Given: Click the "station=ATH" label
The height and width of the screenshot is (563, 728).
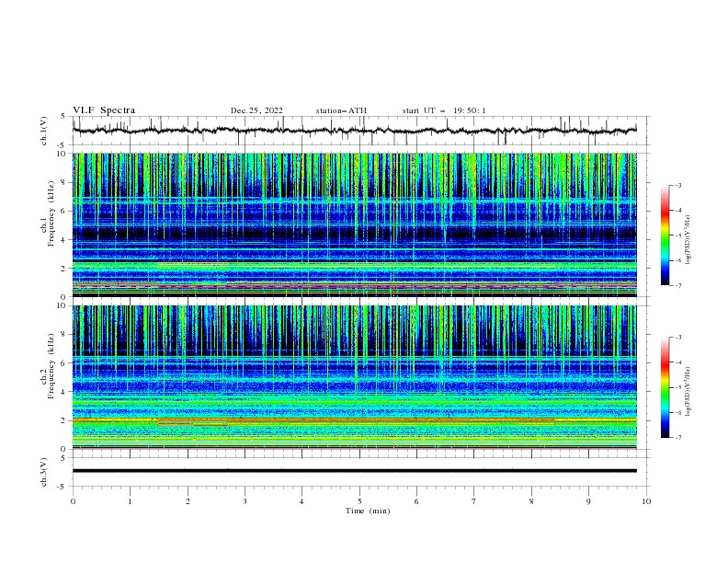Looking at the screenshot, I should click(341, 110).
